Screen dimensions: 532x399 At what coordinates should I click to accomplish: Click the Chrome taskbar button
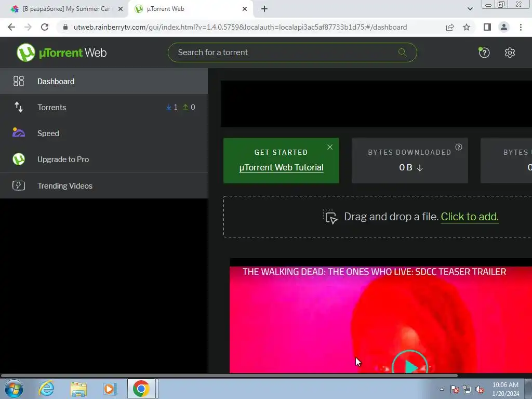click(141, 389)
